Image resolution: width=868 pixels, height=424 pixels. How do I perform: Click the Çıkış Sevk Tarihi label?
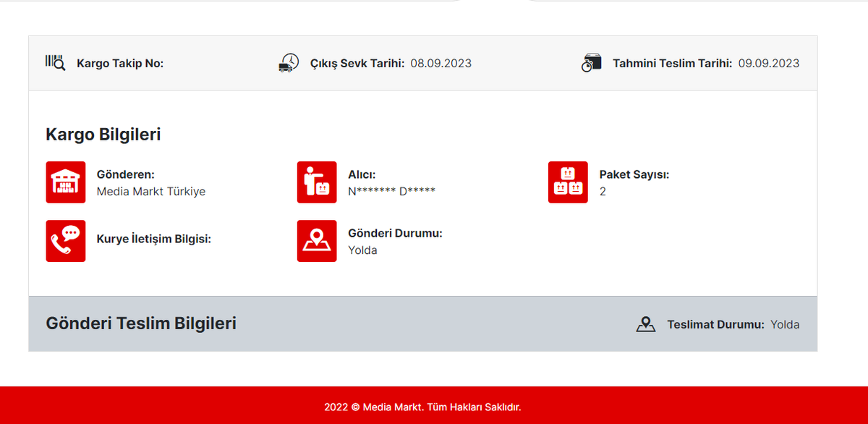pyautogui.click(x=357, y=63)
